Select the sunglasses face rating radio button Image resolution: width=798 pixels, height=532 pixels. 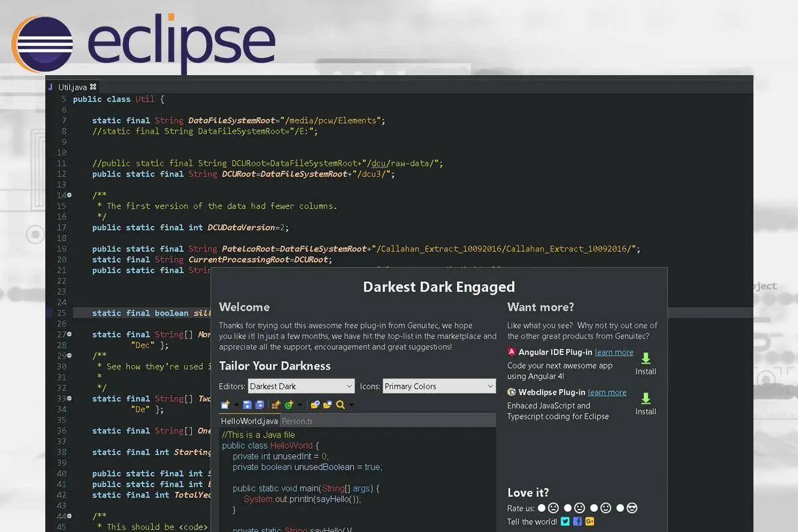point(620,508)
